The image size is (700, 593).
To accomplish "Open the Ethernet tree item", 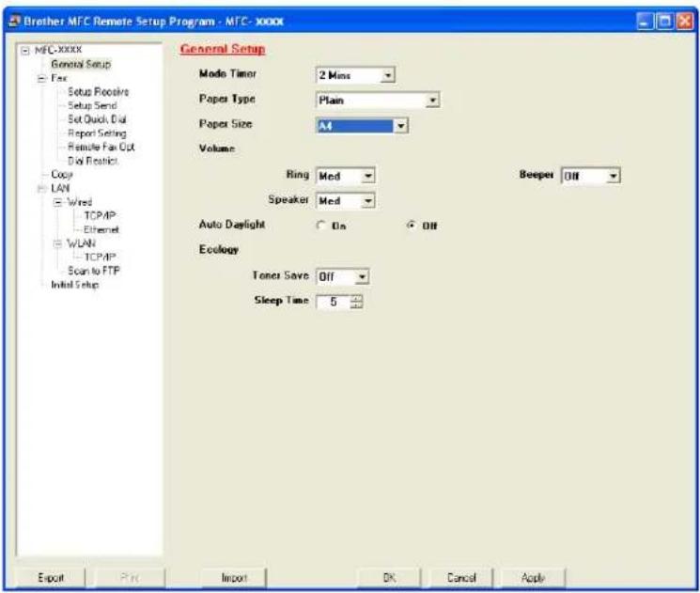I will point(101,230).
